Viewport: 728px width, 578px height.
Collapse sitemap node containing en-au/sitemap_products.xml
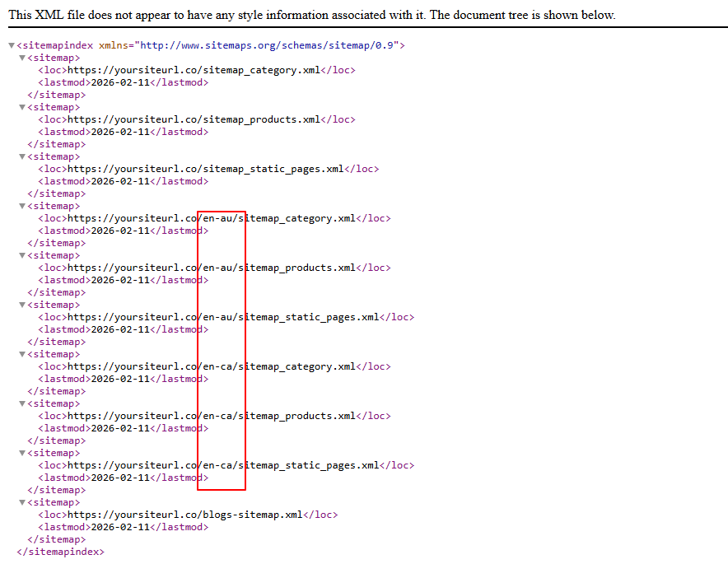pyautogui.click(x=22, y=256)
